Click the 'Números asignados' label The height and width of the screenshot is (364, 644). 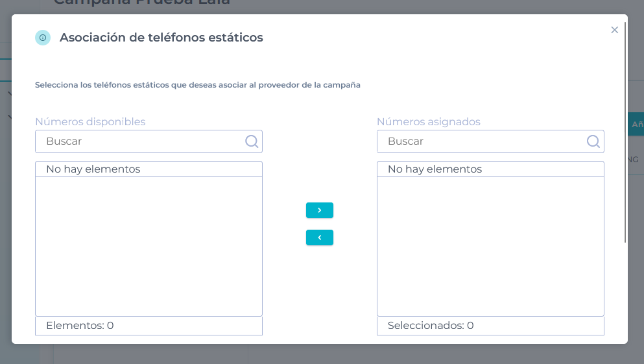428,121
